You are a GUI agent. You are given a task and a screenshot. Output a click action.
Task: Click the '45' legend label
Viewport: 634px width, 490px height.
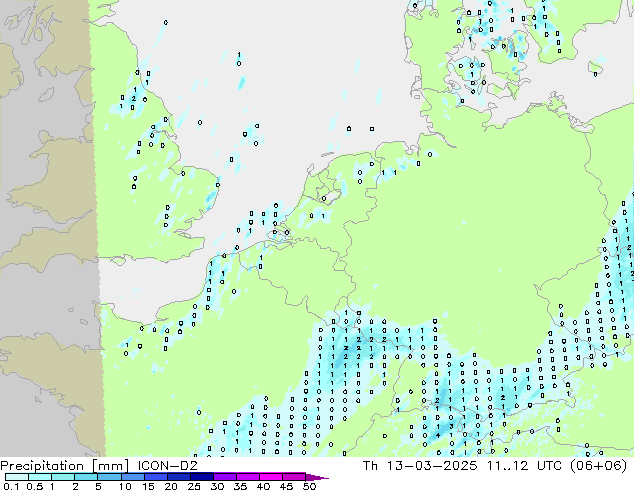coord(286,486)
